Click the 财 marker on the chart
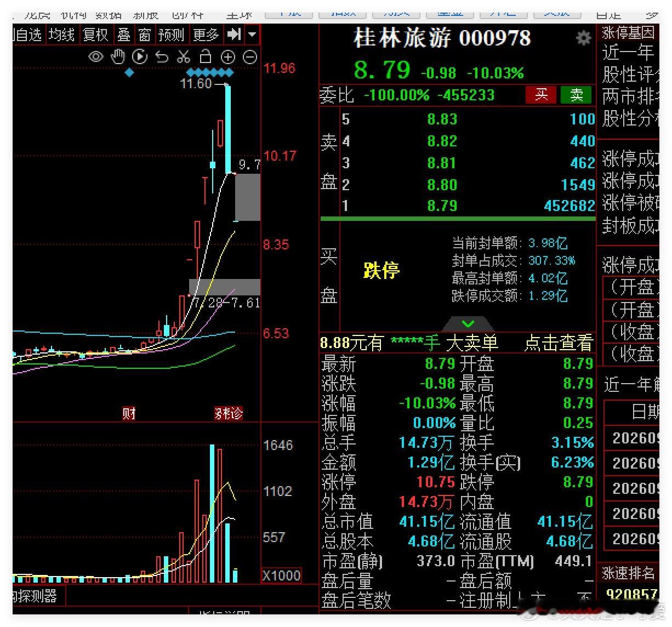The width and height of the screenshot is (672, 627). (128, 414)
